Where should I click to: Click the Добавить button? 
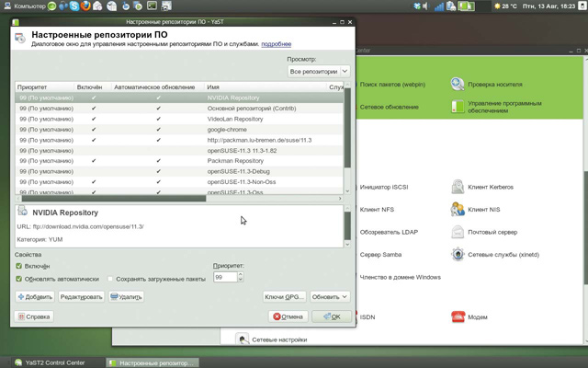[35, 296]
